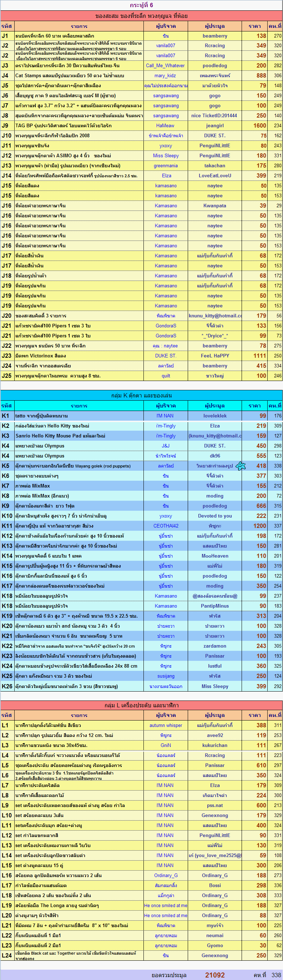Click bidder name 'Gyomo'
This screenshot has height=980, width=283.
tap(214, 945)
